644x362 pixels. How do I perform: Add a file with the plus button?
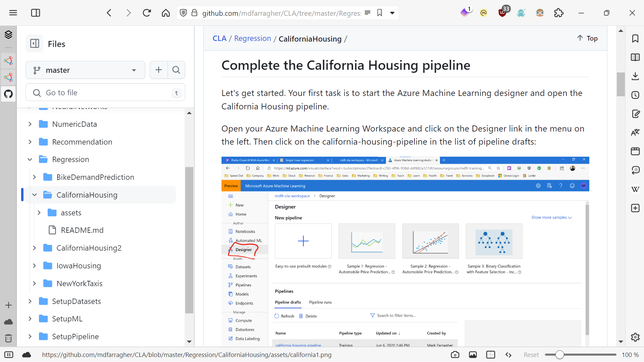pyautogui.click(x=159, y=70)
